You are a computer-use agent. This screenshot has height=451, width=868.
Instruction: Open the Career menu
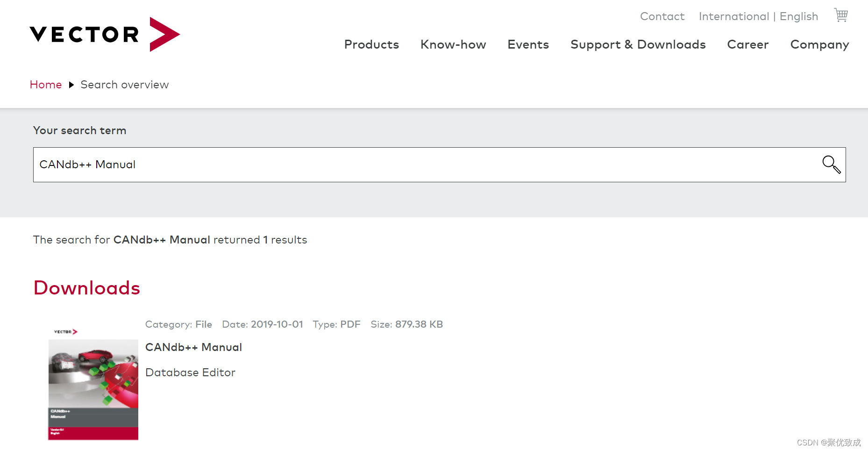(747, 44)
